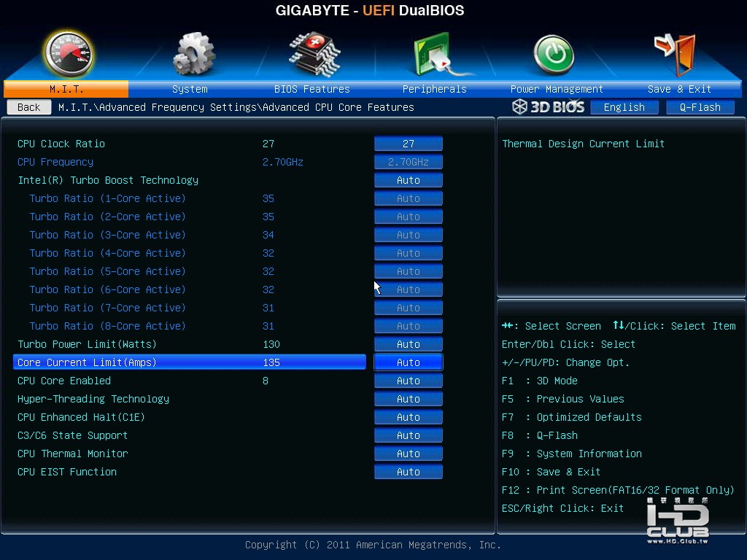Screen dimensions: 747x560
Task: Click the Thermal Design Current Limit help text
Action: [x=583, y=144]
